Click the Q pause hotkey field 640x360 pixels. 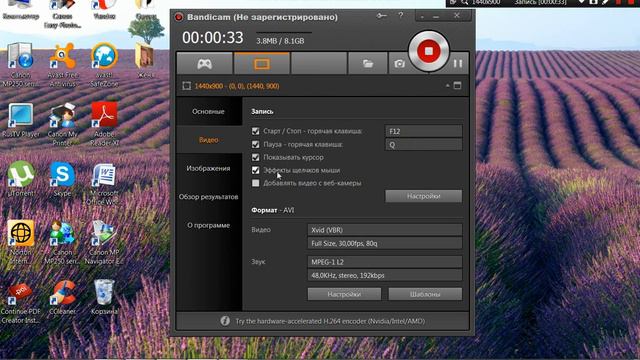(x=424, y=144)
